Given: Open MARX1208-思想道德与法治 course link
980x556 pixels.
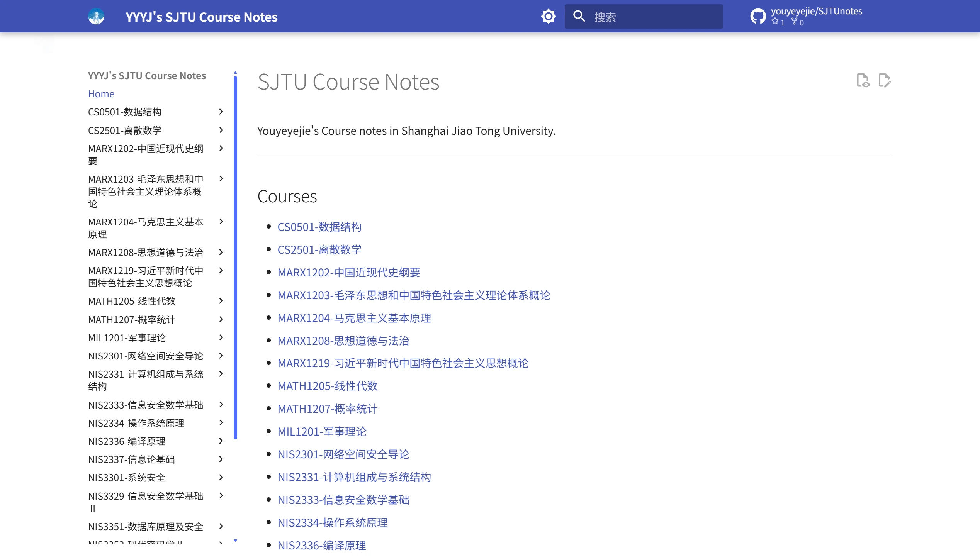Looking at the screenshot, I should tap(343, 341).
